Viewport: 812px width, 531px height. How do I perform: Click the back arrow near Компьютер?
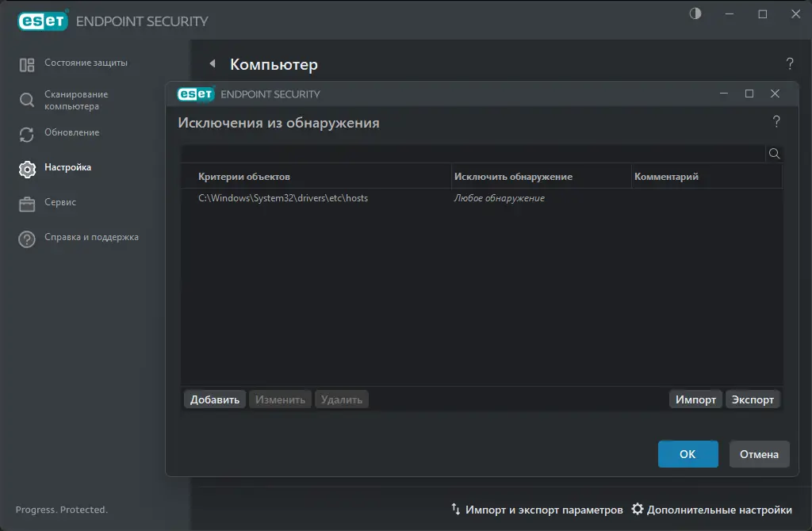pos(211,64)
